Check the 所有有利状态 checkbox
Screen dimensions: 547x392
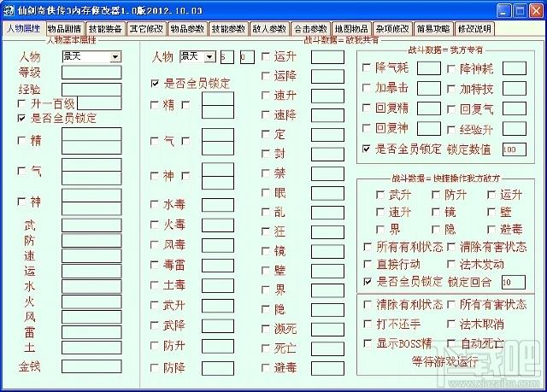367,247
